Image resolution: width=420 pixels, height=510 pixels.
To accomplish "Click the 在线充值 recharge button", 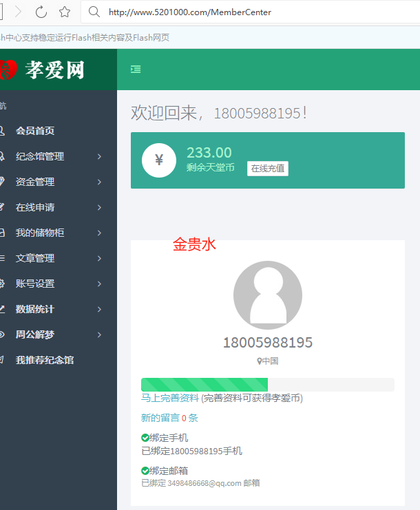I will [268, 169].
